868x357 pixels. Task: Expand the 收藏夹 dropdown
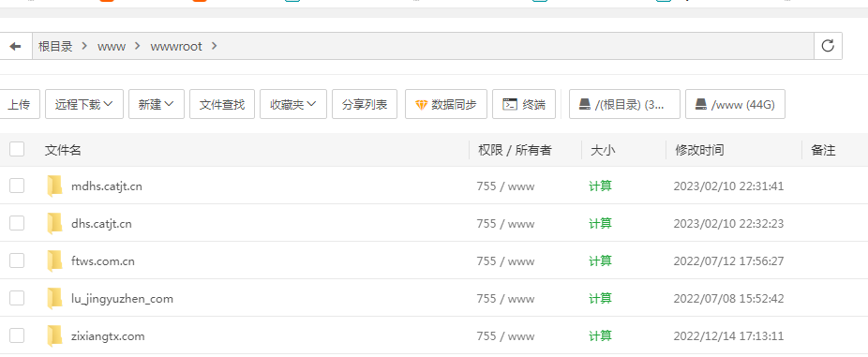click(292, 104)
